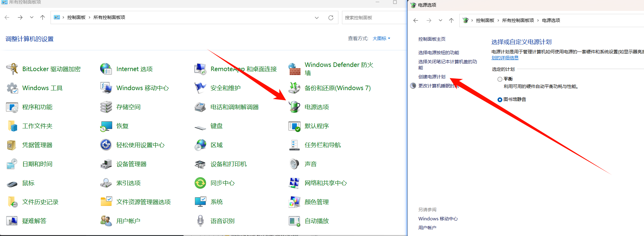Select the Balanced (平衡) power plan

500,79
